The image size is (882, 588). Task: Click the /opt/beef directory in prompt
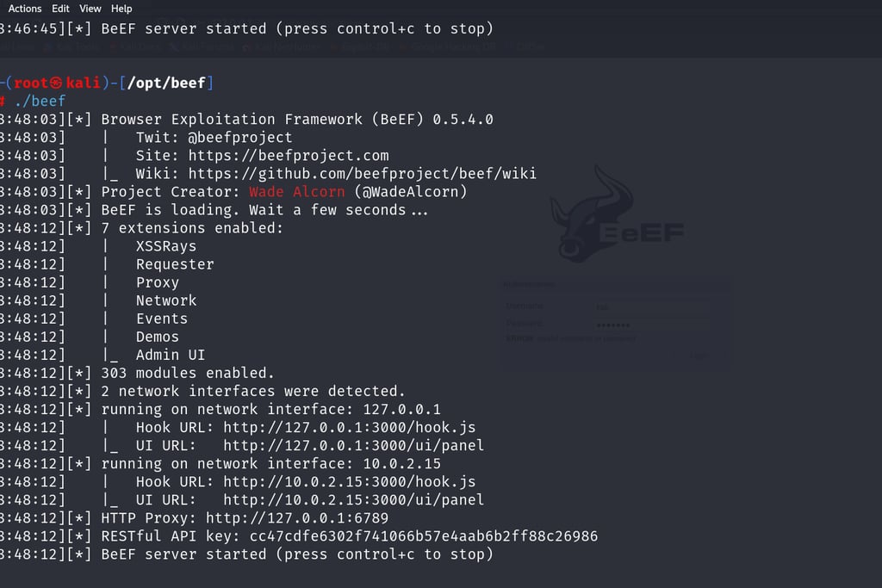(166, 84)
